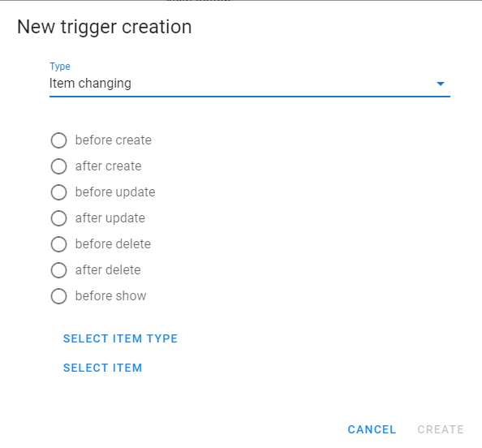Select the 'after update' radio circle
The height and width of the screenshot is (448, 482).
(x=58, y=218)
